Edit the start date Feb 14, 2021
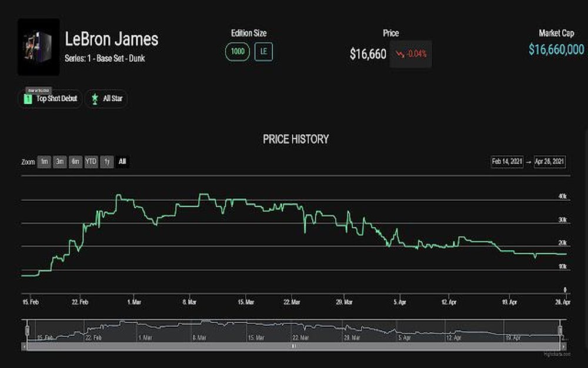This screenshot has width=588, height=368. tap(507, 162)
